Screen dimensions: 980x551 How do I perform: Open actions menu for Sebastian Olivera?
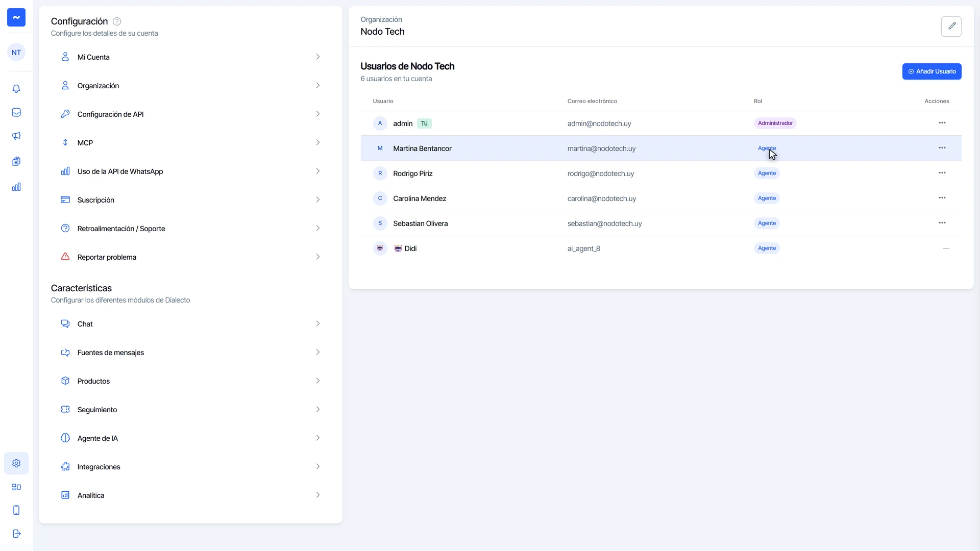[x=942, y=223]
